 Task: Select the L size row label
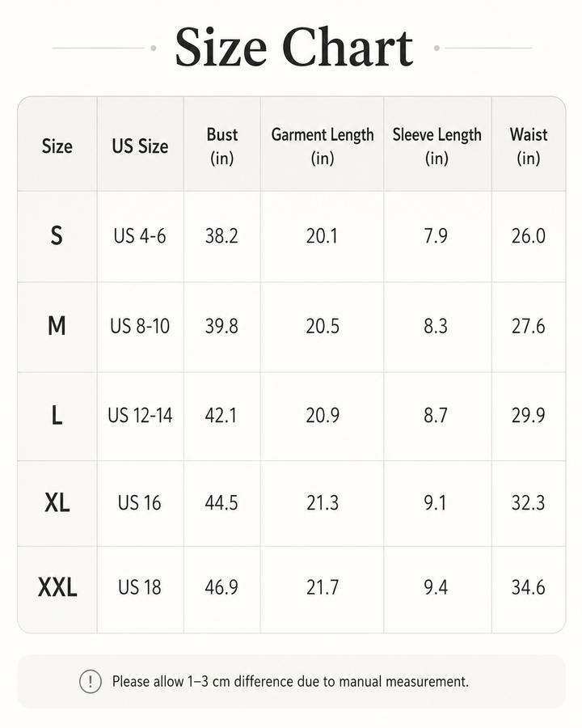click(x=57, y=415)
